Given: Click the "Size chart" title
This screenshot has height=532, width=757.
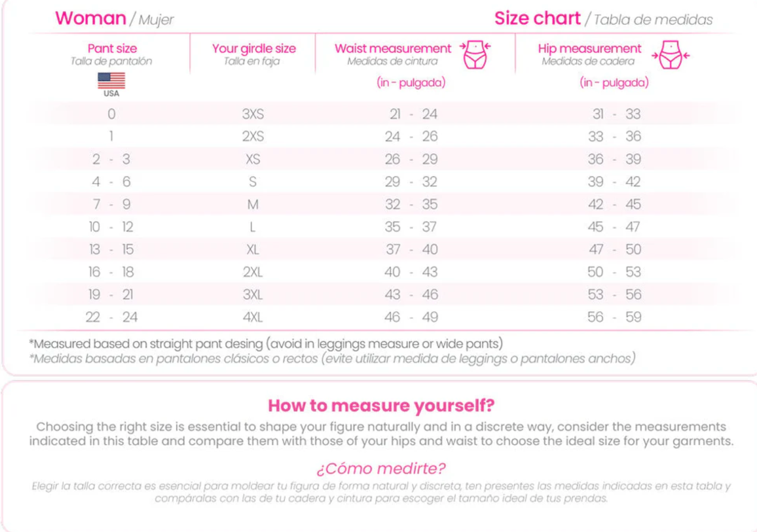Looking at the screenshot, I should coord(537,18).
